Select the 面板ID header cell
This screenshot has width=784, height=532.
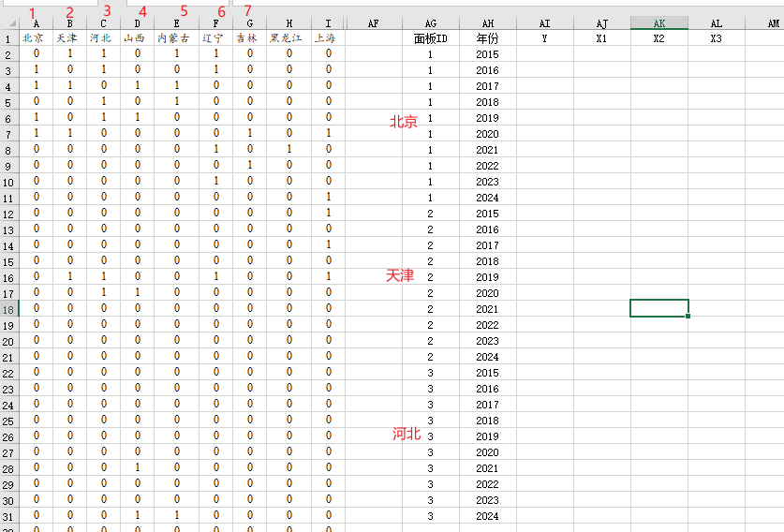(x=431, y=38)
